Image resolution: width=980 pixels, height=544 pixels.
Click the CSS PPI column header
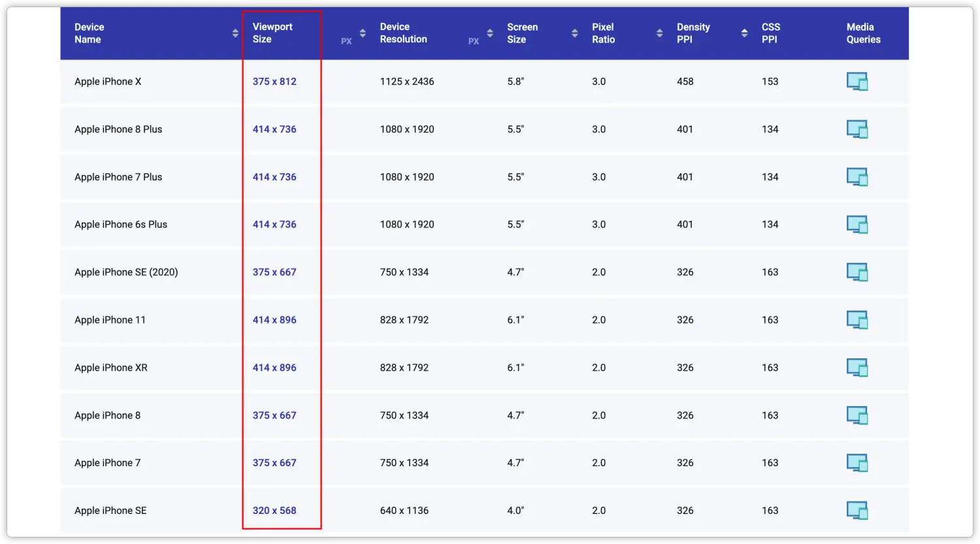pos(771,33)
